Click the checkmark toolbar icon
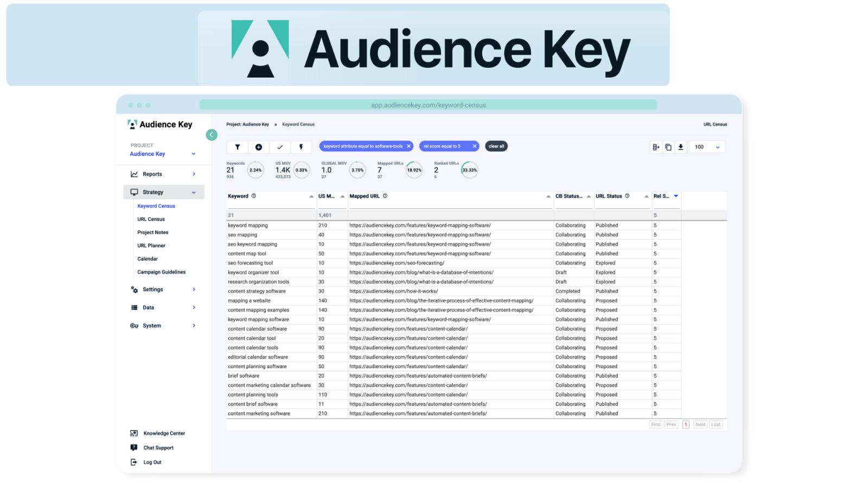The image size is (868, 488). (x=280, y=147)
